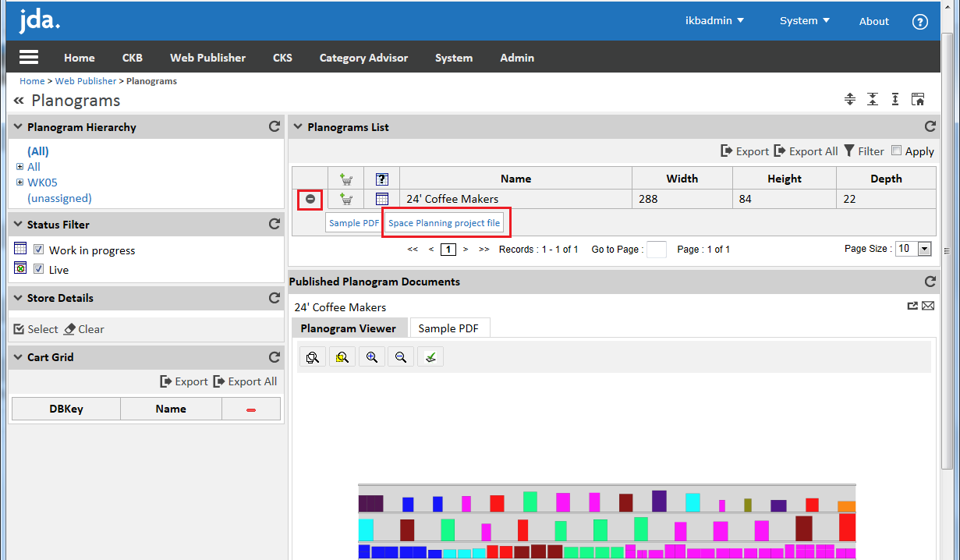Open the ikbadmin user dropdown

pyautogui.click(x=714, y=21)
